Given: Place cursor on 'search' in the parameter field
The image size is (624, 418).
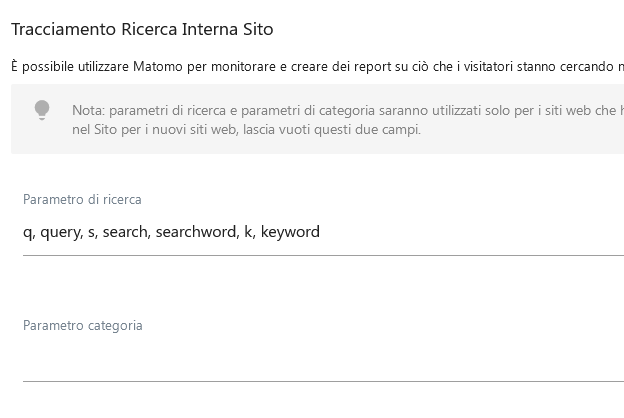Looking at the screenshot, I should [x=125, y=232].
